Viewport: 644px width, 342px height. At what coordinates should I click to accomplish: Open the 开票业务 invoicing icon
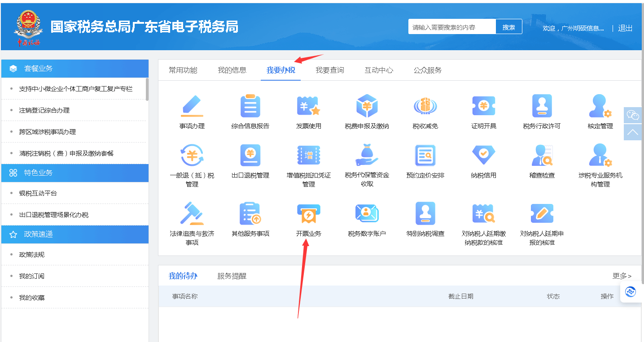(308, 214)
